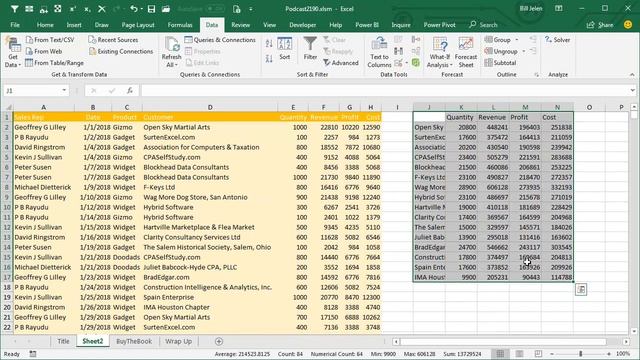
Task: Switch to the Title sheet tab
Action: click(x=63, y=341)
